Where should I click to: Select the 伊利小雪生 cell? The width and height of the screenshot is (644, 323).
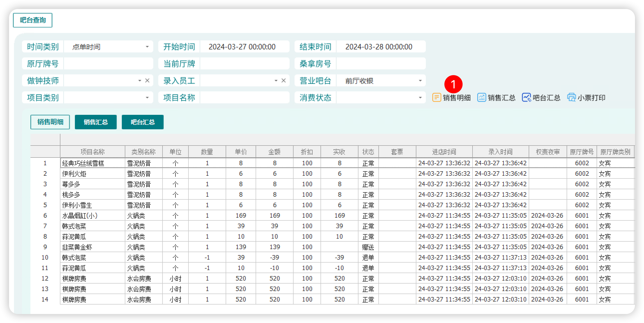pyautogui.click(x=93, y=205)
